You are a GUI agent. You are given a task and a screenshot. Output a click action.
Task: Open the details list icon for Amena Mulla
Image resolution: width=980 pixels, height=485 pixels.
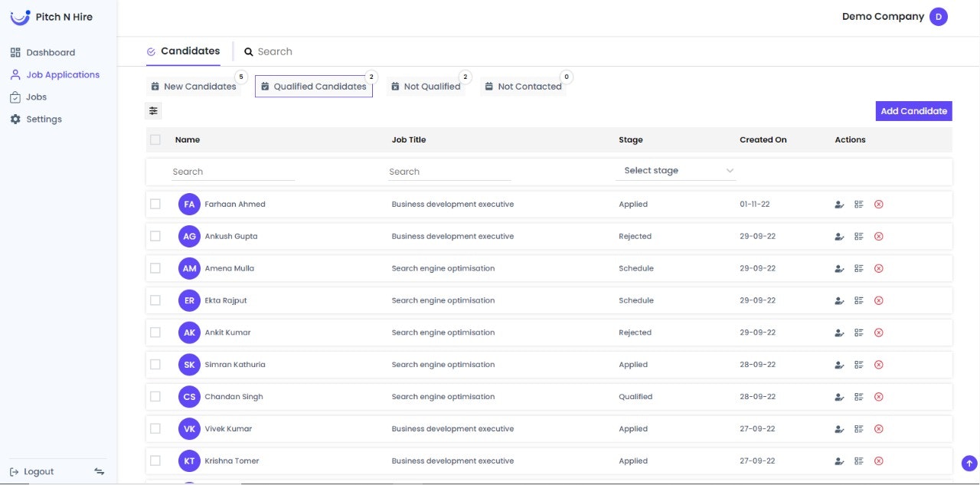[859, 269]
